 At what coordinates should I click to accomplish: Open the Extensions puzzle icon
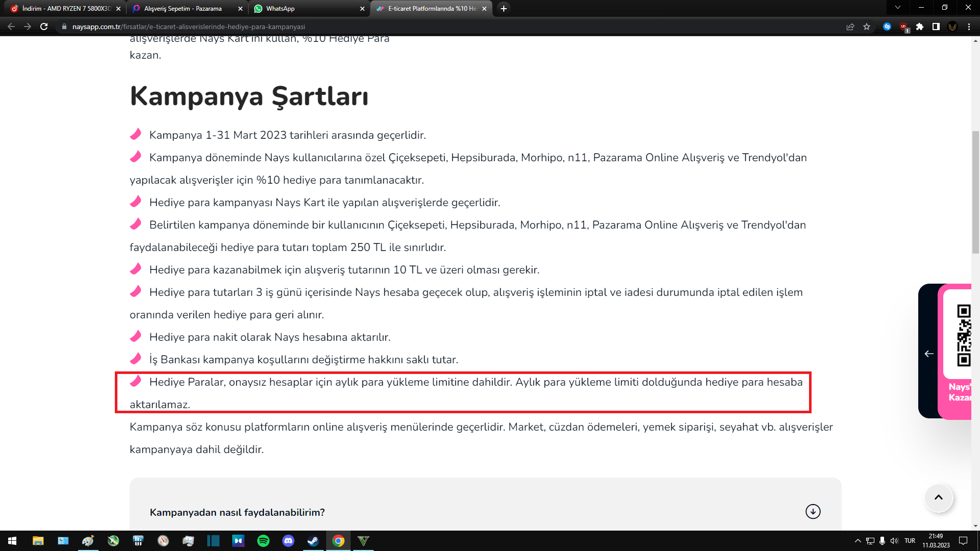click(x=920, y=27)
